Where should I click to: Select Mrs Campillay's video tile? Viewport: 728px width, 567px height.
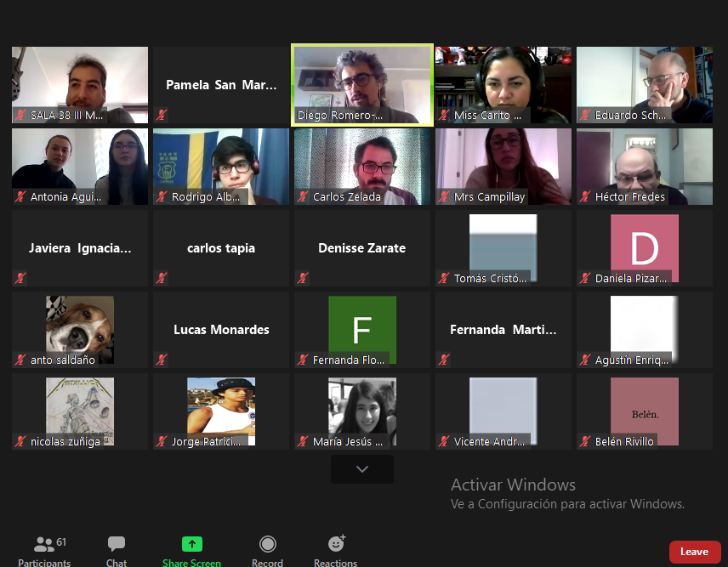click(x=503, y=164)
